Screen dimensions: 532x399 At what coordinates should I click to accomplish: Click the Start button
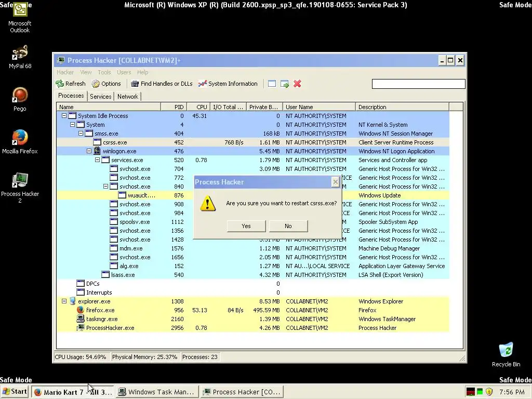tap(15, 392)
